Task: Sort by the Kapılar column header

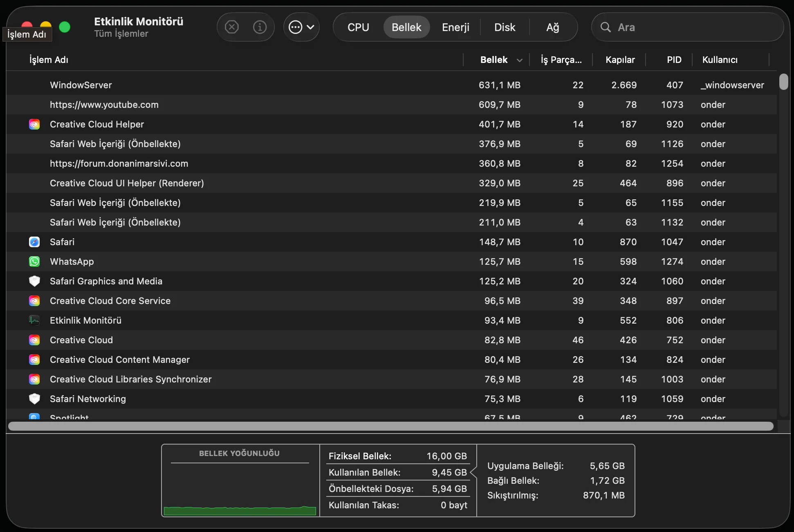Action: coord(620,60)
